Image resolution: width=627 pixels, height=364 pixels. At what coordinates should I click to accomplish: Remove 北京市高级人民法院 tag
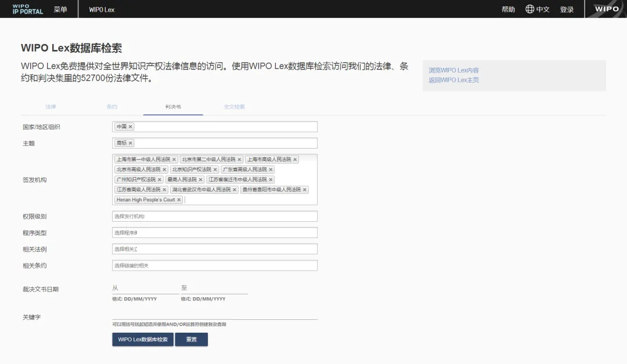tap(164, 170)
